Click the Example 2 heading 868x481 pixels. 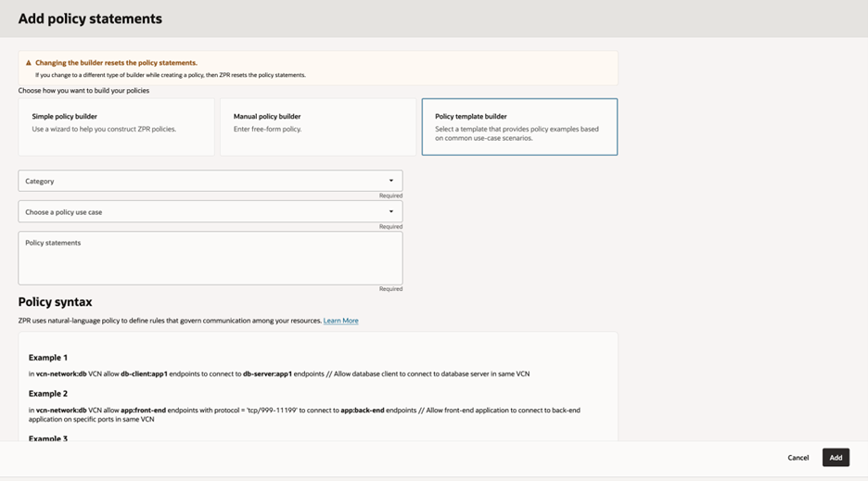click(48, 394)
